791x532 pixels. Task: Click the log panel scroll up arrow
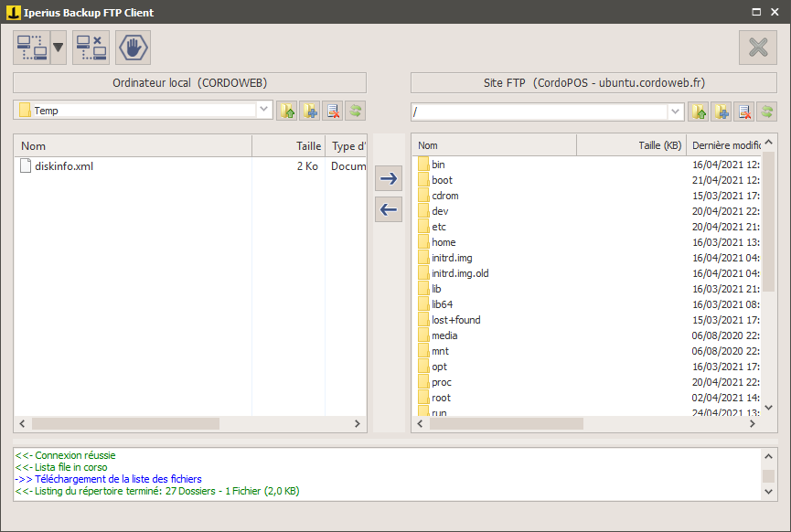(x=768, y=456)
